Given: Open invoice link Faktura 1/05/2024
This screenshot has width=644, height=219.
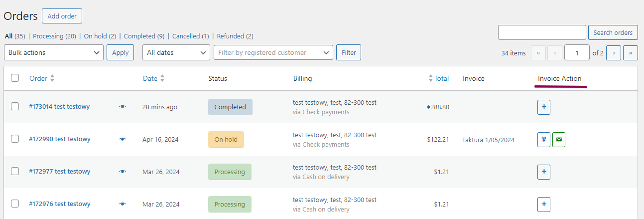Looking at the screenshot, I should click(488, 140).
